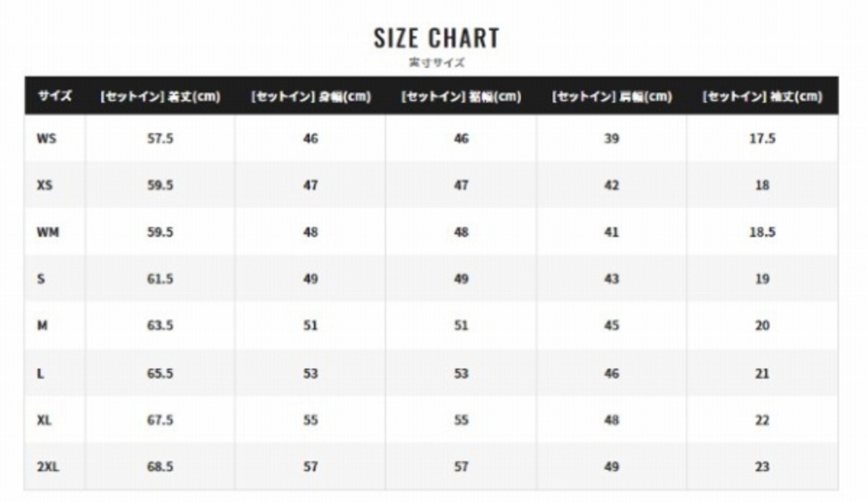Select the 17.5 sleeve length cell
The width and height of the screenshot is (868, 503).
pyautogui.click(x=762, y=138)
